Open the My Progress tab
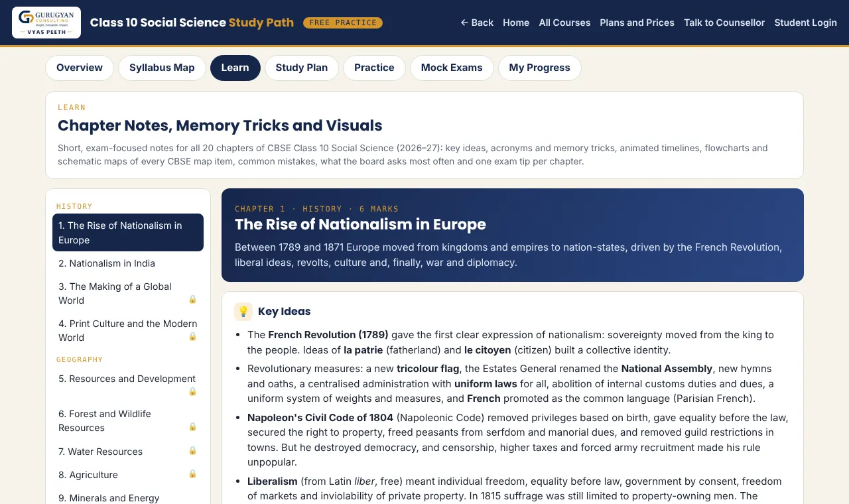Image resolution: width=849 pixels, height=504 pixels. pos(539,68)
